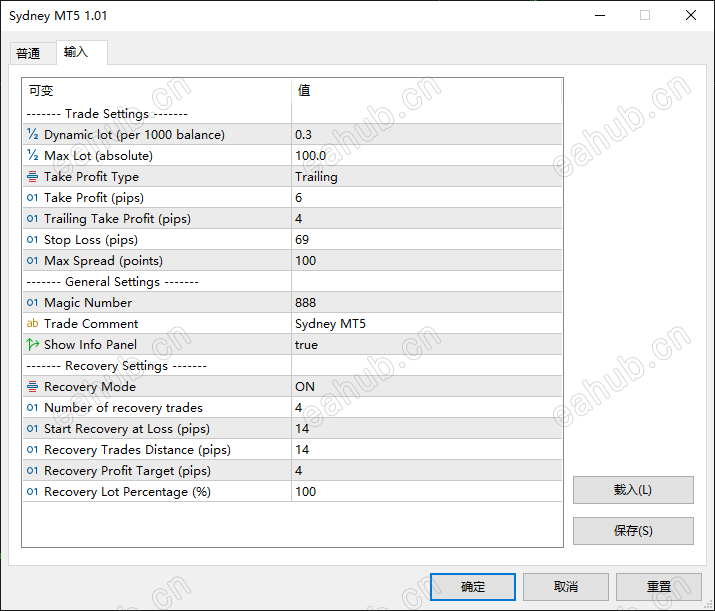Viewport: 715px width, 611px height.
Task: Click the Recovery Mode enum icon
Action: click(x=32, y=386)
